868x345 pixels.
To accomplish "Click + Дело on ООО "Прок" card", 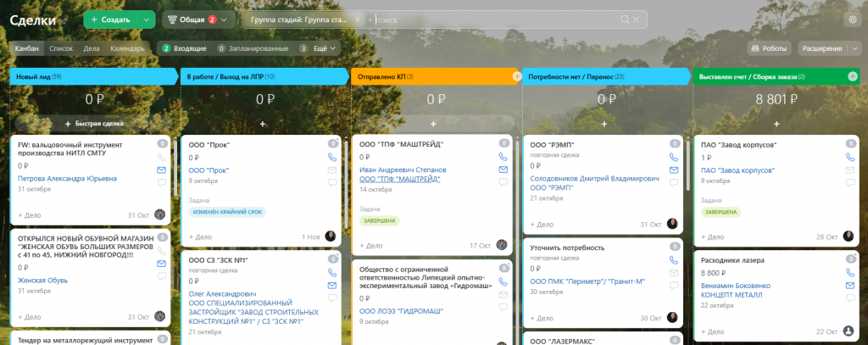I will click(200, 237).
